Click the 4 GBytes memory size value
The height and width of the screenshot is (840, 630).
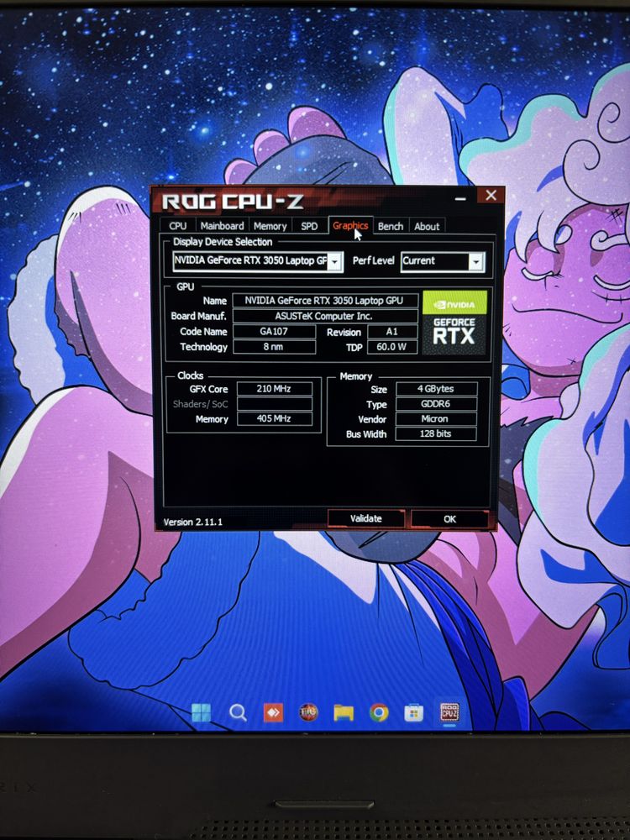436,389
